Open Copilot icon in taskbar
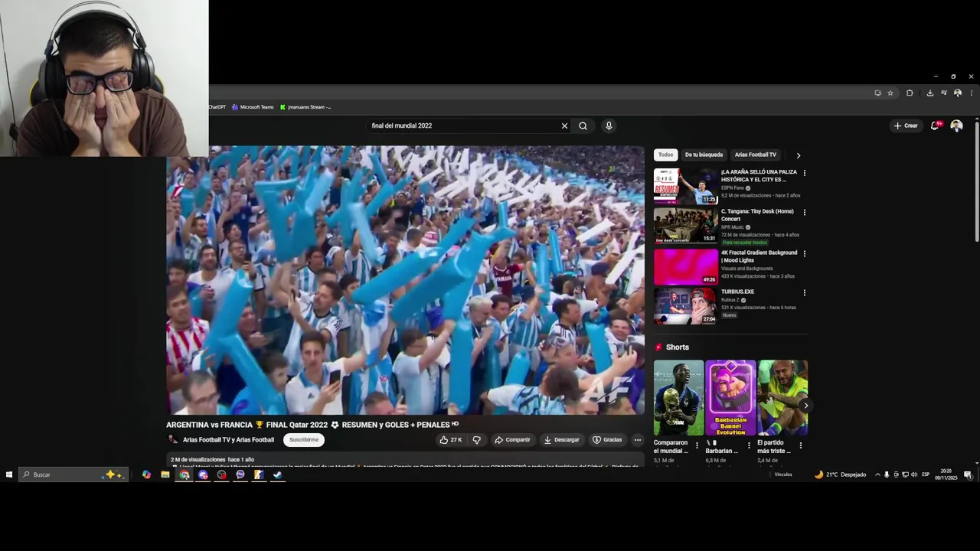The image size is (980, 551). click(146, 474)
